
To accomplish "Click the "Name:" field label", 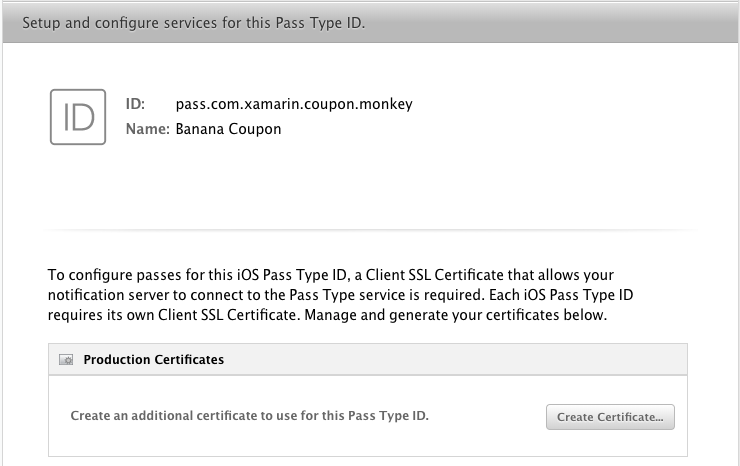I will [x=147, y=129].
